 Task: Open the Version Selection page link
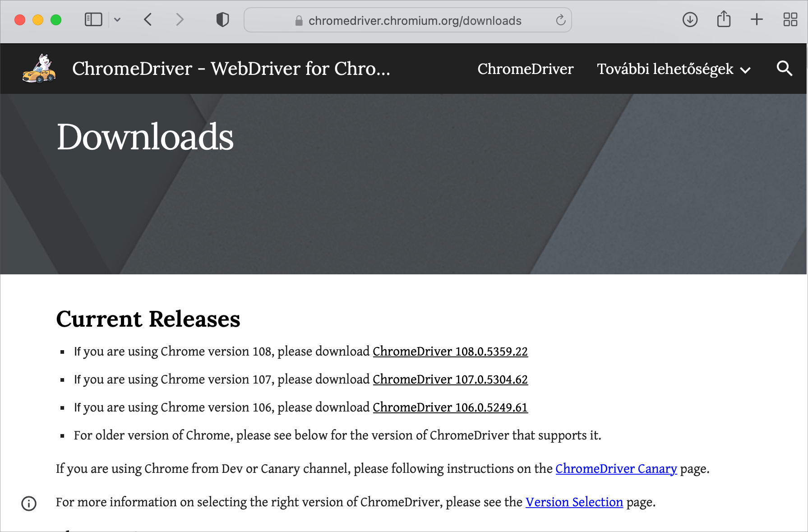pyautogui.click(x=574, y=502)
